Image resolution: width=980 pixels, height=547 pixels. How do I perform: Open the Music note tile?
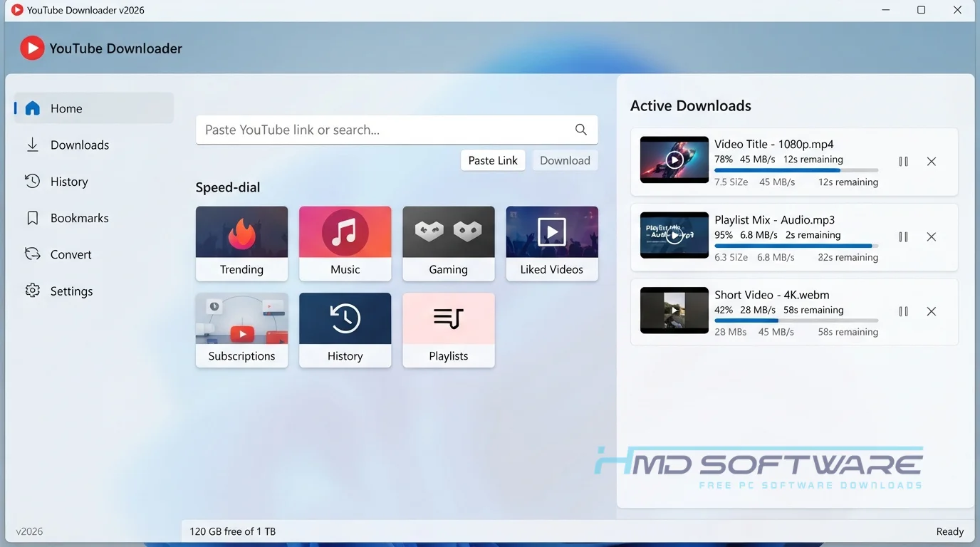(345, 244)
